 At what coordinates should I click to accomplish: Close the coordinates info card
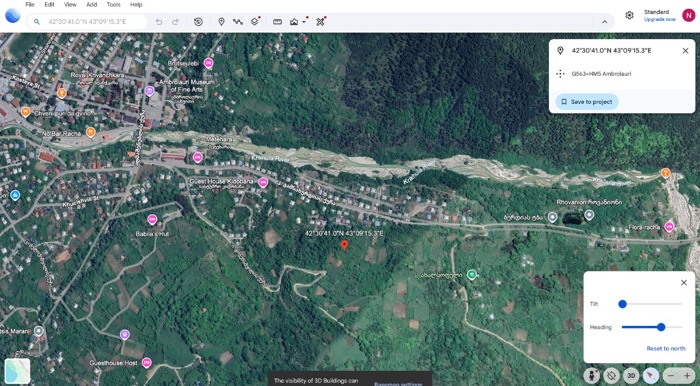[685, 51]
